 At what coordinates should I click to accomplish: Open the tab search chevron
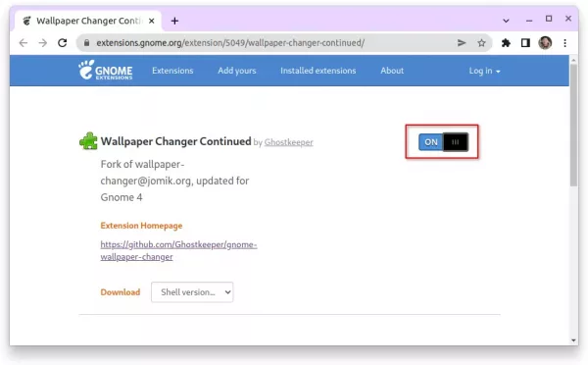coord(506,21)
